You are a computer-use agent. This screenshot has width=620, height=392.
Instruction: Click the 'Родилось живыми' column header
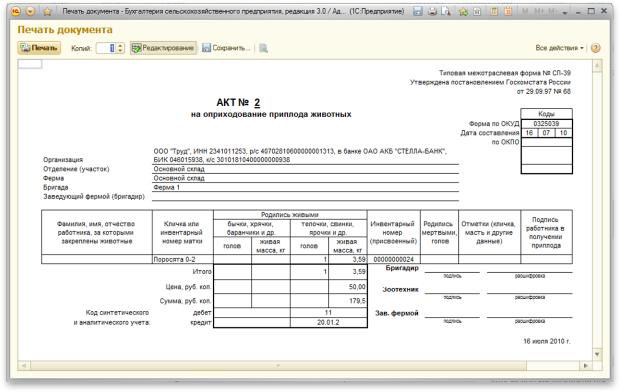290,214
